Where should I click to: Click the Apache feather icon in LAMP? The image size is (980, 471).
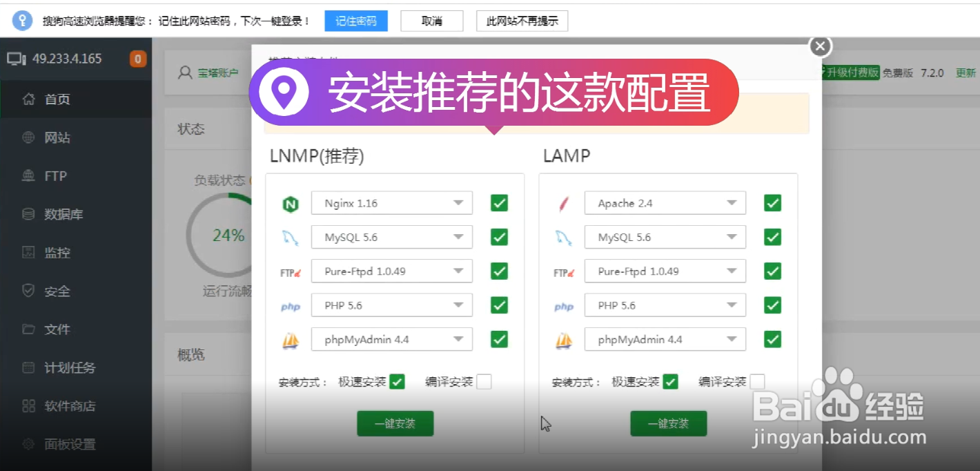pos(564,204)
